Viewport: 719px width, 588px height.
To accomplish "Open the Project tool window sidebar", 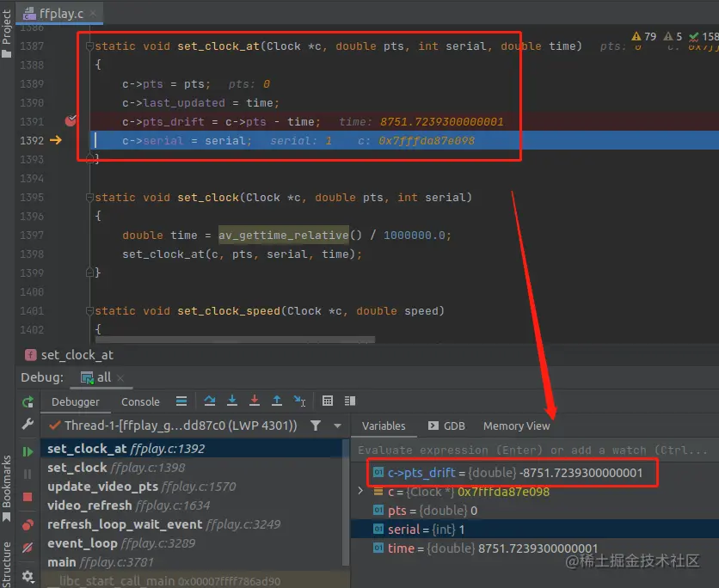I will click(6, 33).
